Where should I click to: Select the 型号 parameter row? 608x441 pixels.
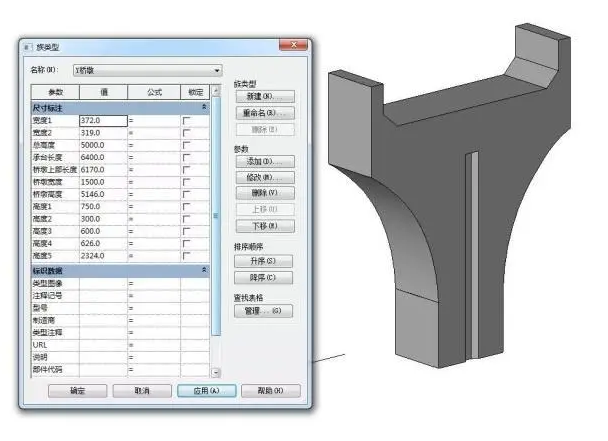(120, 308)
